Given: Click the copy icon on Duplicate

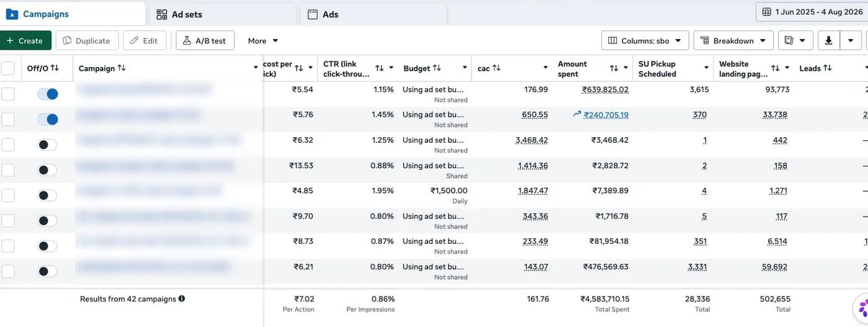Looking at the screenshot, I should tap(68, 41).
